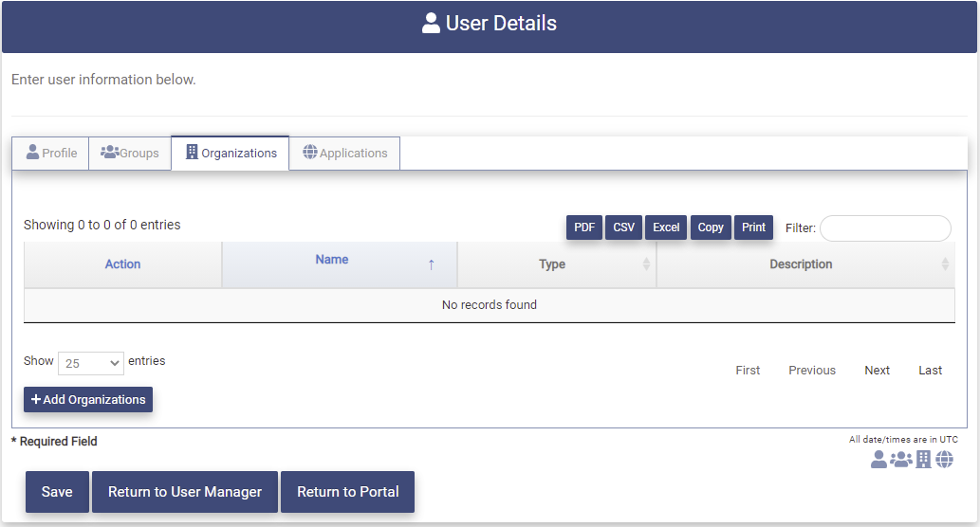Click the Type column header text
The height and width of the screenshot is (527, 980).
[x=552, y=264]
